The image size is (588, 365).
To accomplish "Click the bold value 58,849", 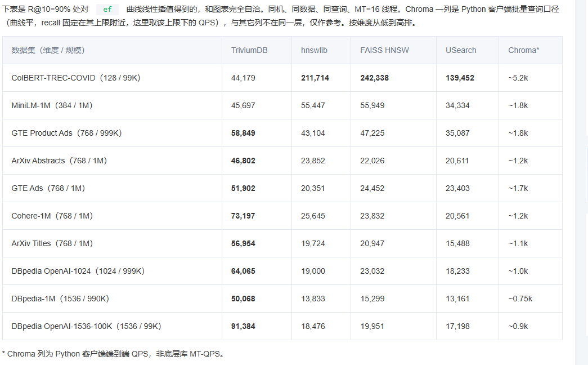I will (x=243, y=133).
